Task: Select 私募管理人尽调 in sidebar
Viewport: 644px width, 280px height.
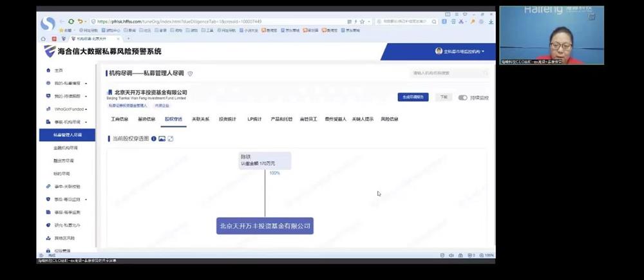Action: (67, 135)
